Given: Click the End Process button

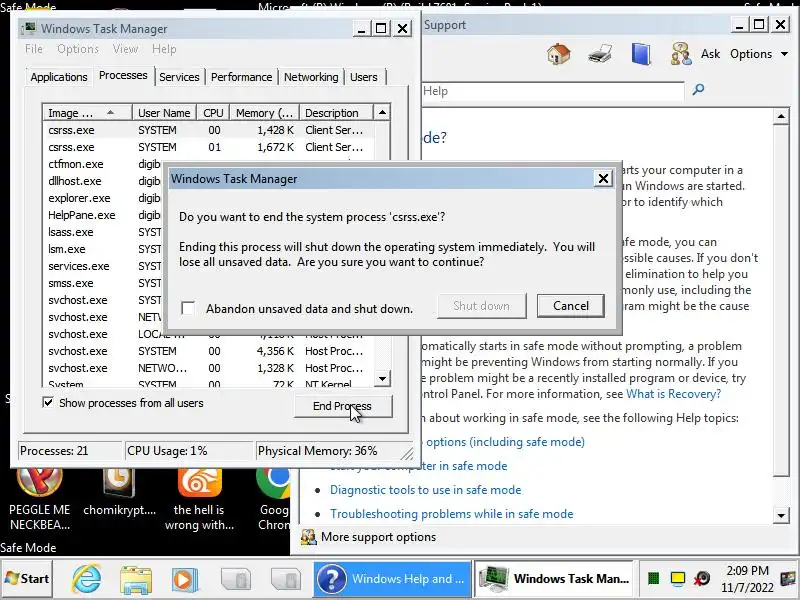Looking at the screenshot, I should (x=342, y=406).
